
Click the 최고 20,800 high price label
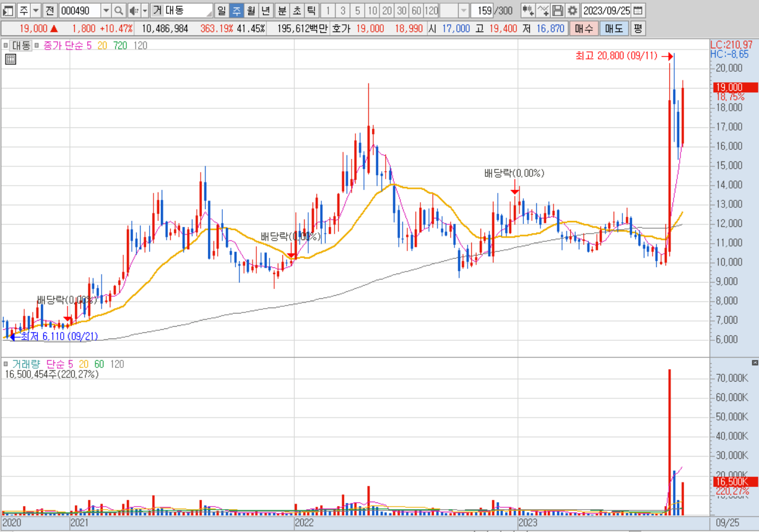(x=617, y=56)
